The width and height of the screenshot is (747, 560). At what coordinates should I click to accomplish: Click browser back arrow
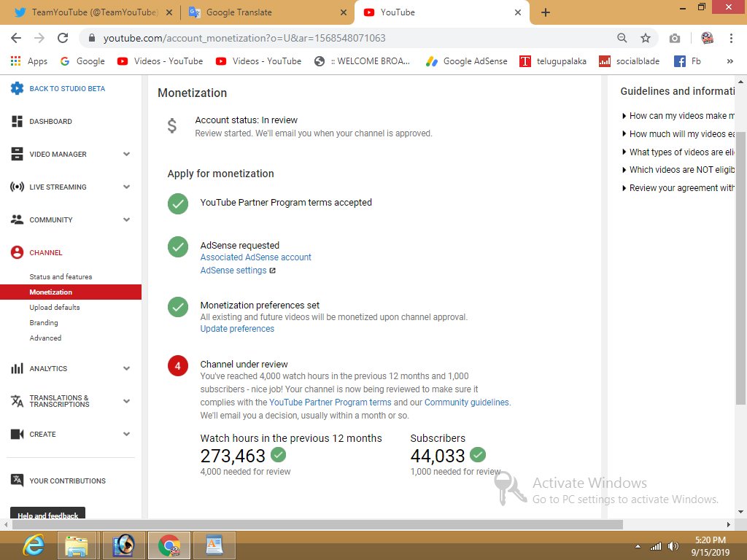coord(16,38)
